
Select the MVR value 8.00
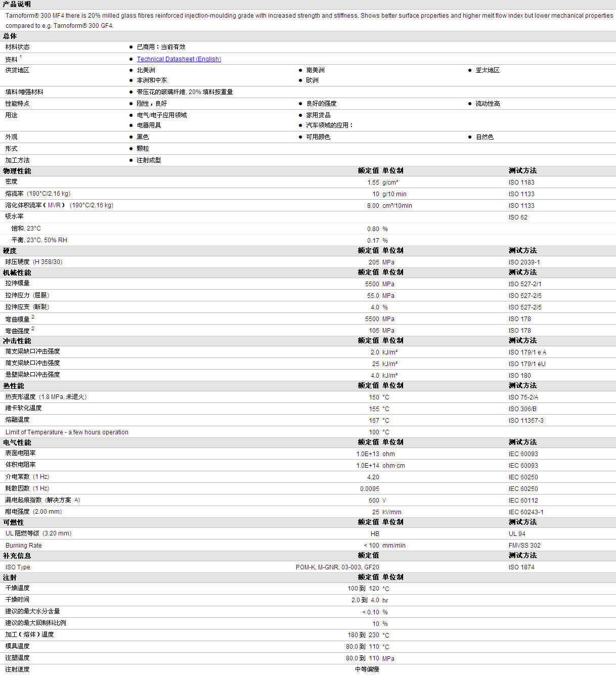click(x=373, y=206)
